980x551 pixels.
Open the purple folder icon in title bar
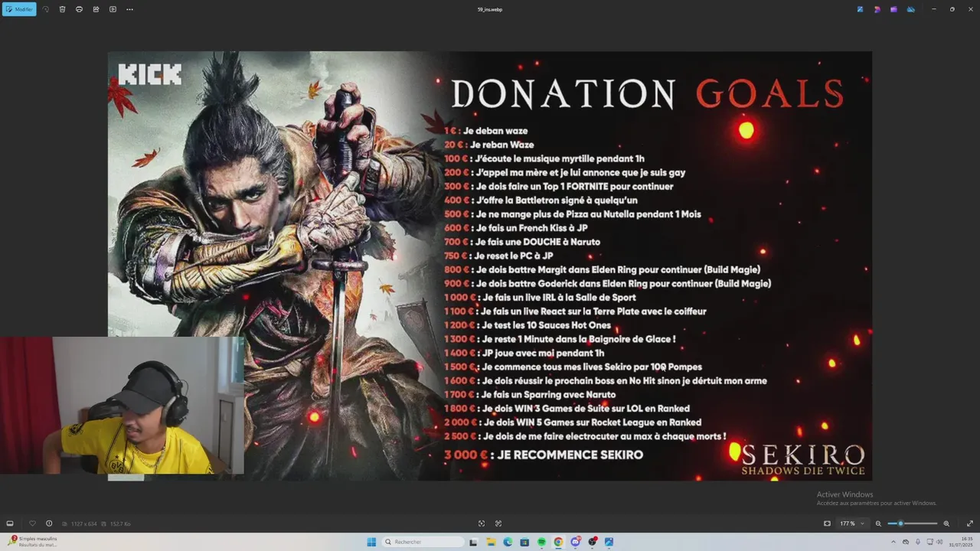point(893,9)
